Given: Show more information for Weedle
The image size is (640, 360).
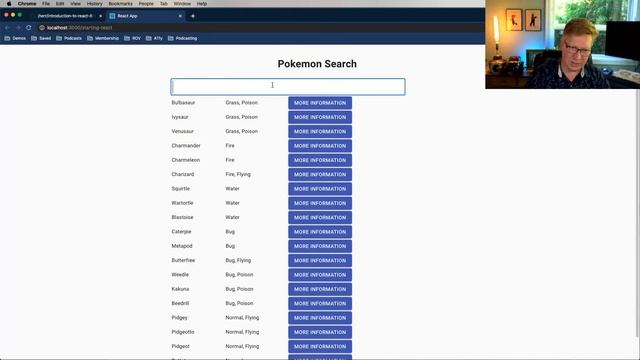Looking at the screenshot, I should click(x=320, y=275).
